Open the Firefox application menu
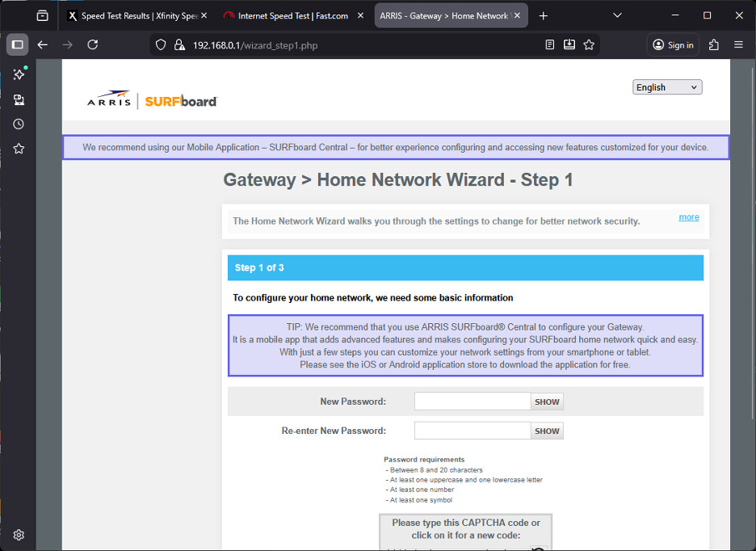This screenshot has height=551, width=756. (738, 45)
